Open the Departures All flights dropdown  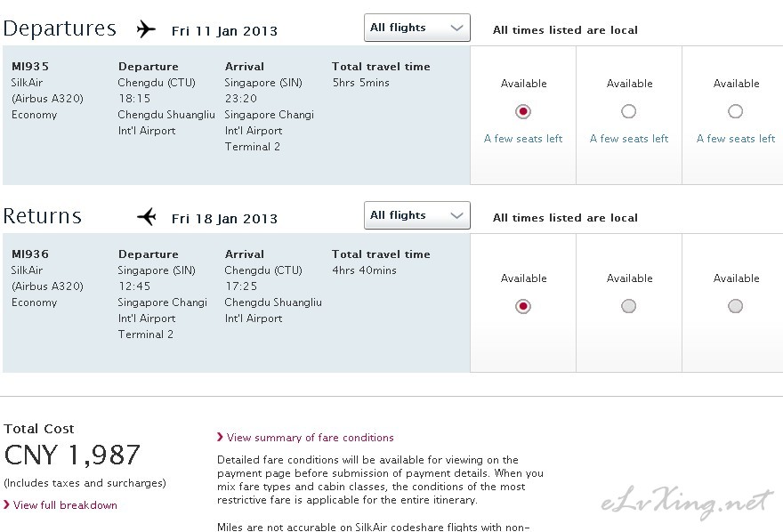(x=417, y=28)
